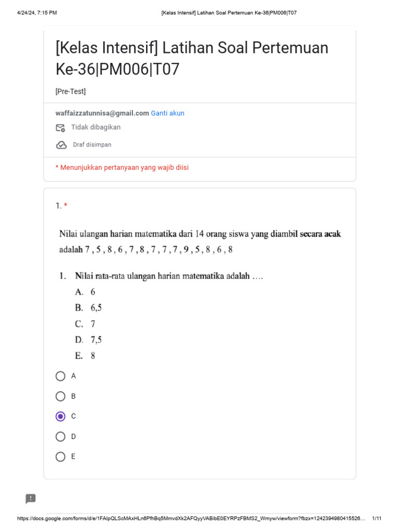Click the print date timestamp in header

[37, 12]
